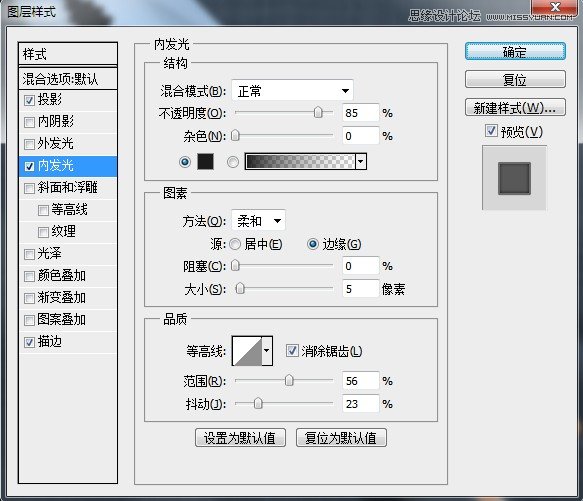Toggle 消除锯齿 anti-alias checkbox
The image size is (583, 501).
pos(292,350)
